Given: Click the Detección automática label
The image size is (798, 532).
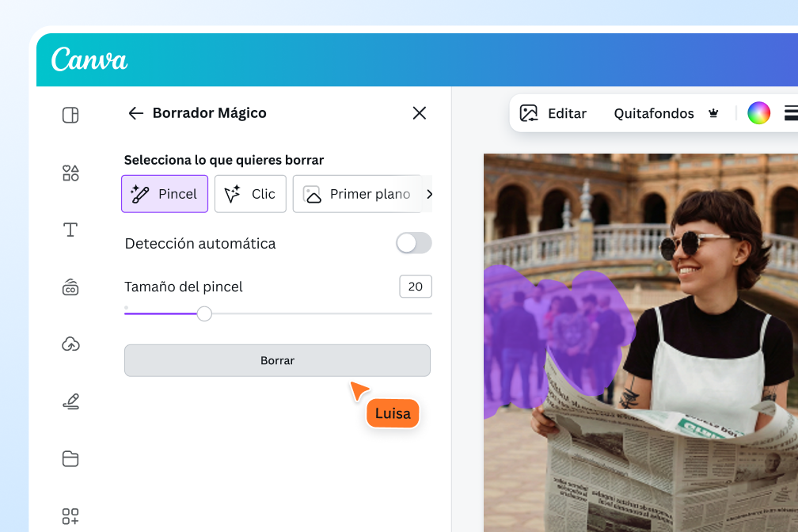Looking at the screenshot, I should coord(200,243).
